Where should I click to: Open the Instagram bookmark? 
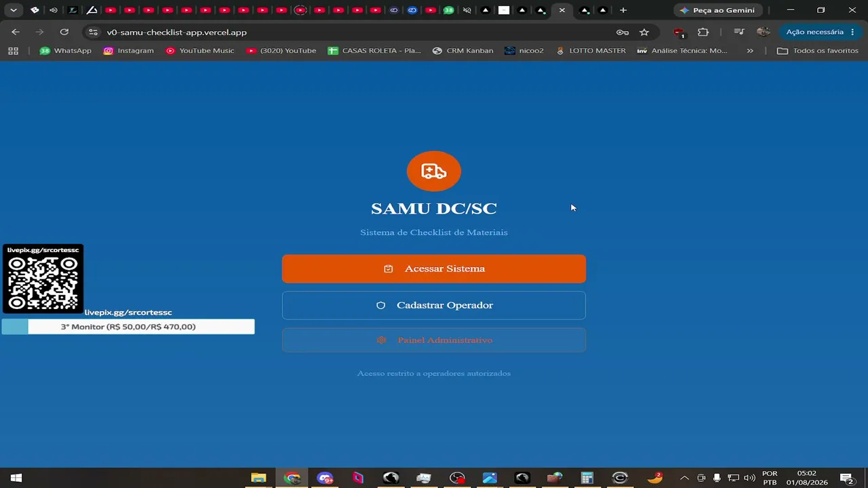point(129,51)
